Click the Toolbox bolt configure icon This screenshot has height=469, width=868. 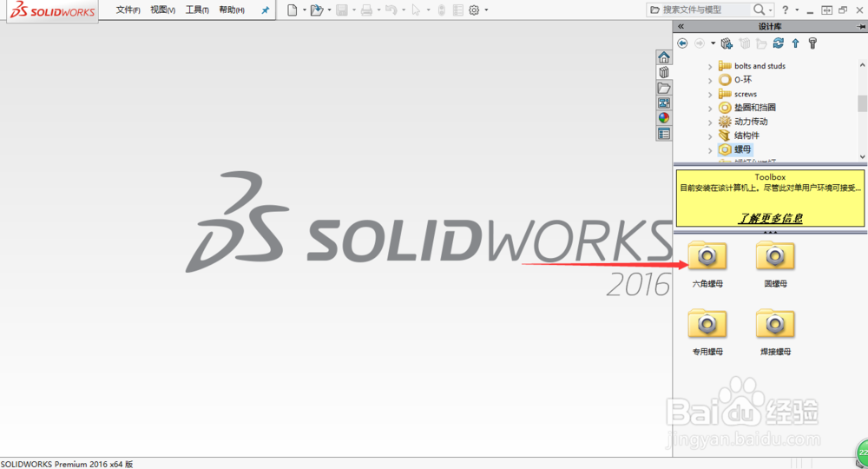click(812, 43)
